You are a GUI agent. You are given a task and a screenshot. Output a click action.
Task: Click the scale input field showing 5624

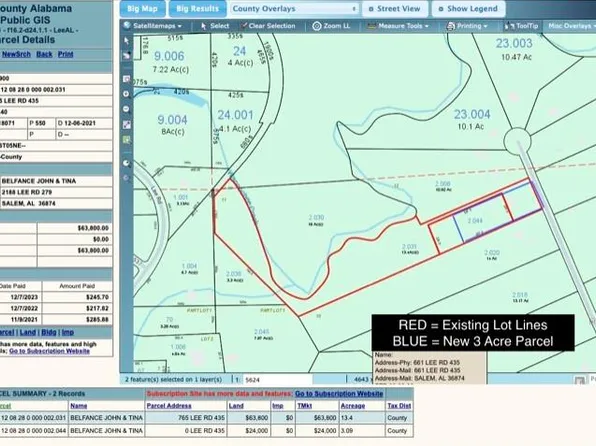(x=277, y=379)
